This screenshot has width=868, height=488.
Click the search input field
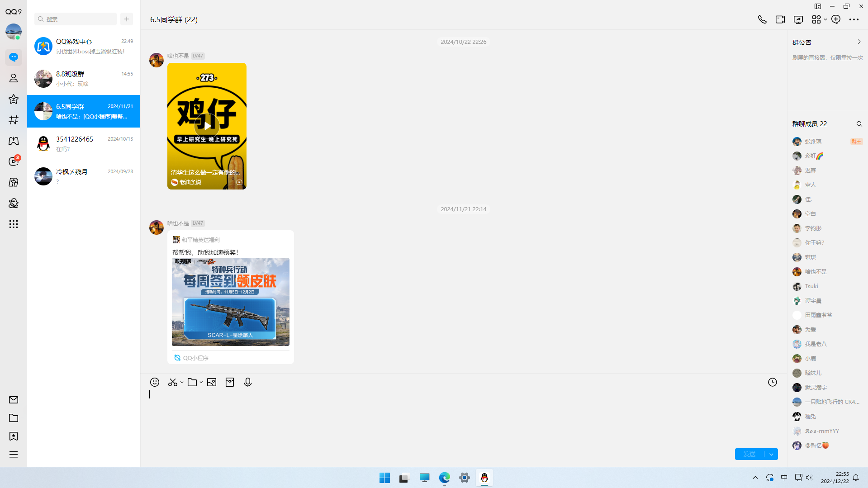point(76,19)
